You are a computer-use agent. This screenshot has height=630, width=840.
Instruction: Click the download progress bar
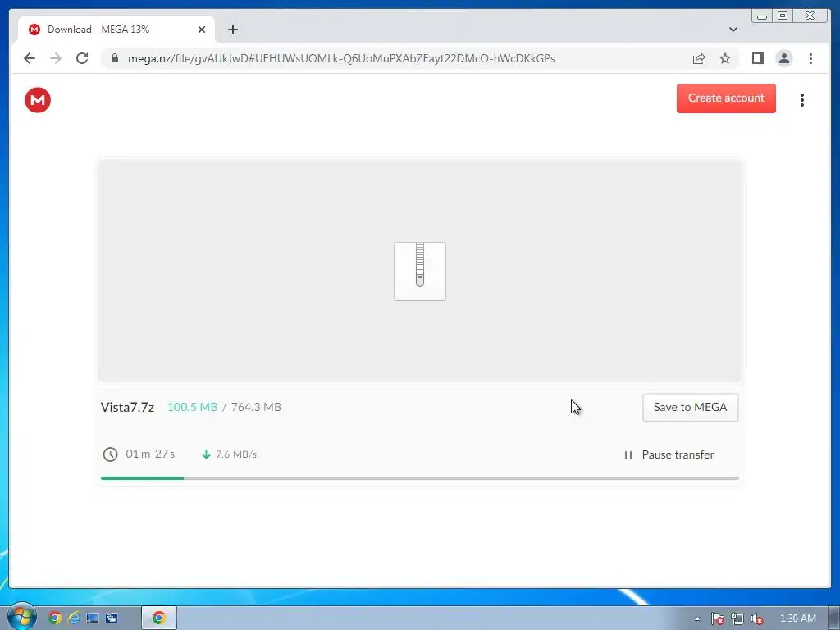click(x=419, y=478)
